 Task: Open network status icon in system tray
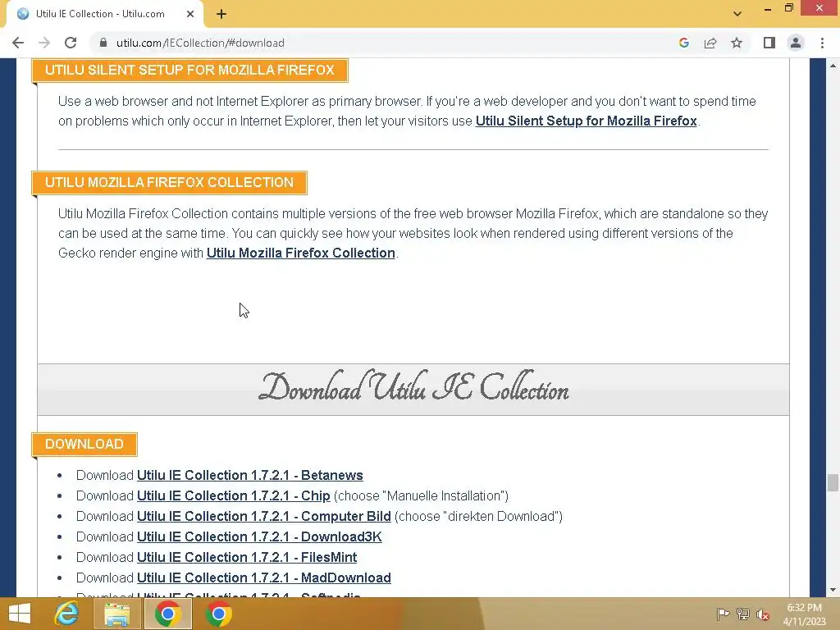tap(742, 614)
